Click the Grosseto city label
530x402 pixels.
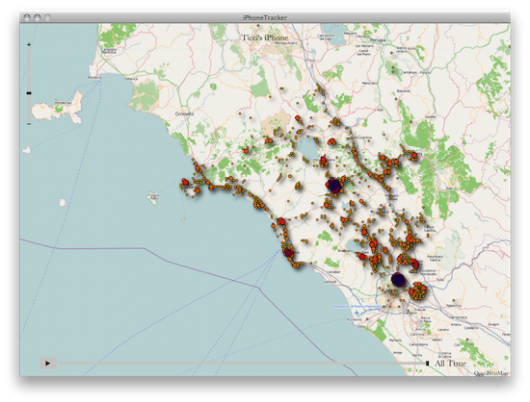tap(184, 114)
